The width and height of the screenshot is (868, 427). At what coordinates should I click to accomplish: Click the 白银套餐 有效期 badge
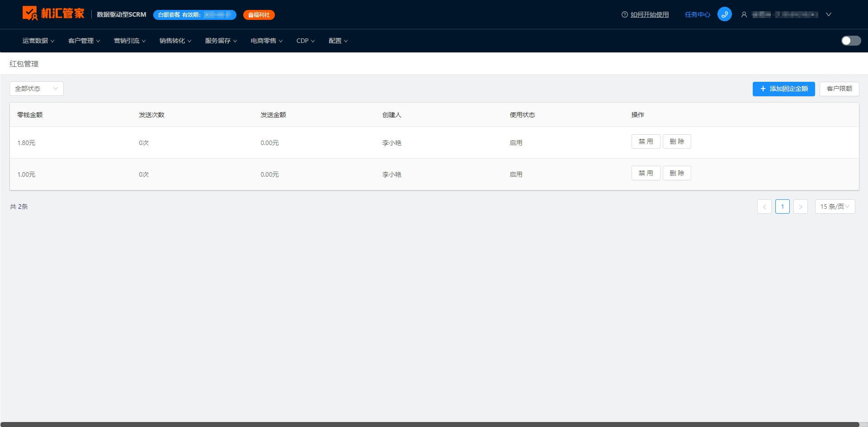tap(195, 15)
